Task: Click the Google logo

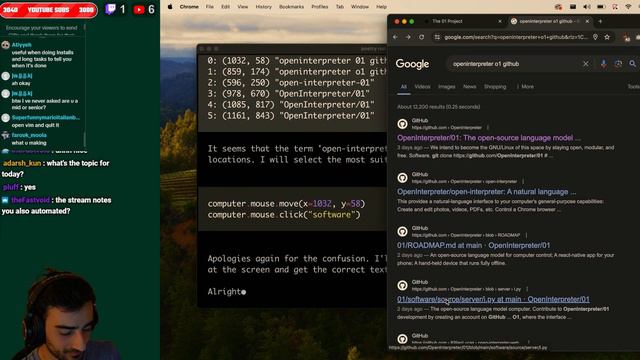Action: [x=412, y=64]
